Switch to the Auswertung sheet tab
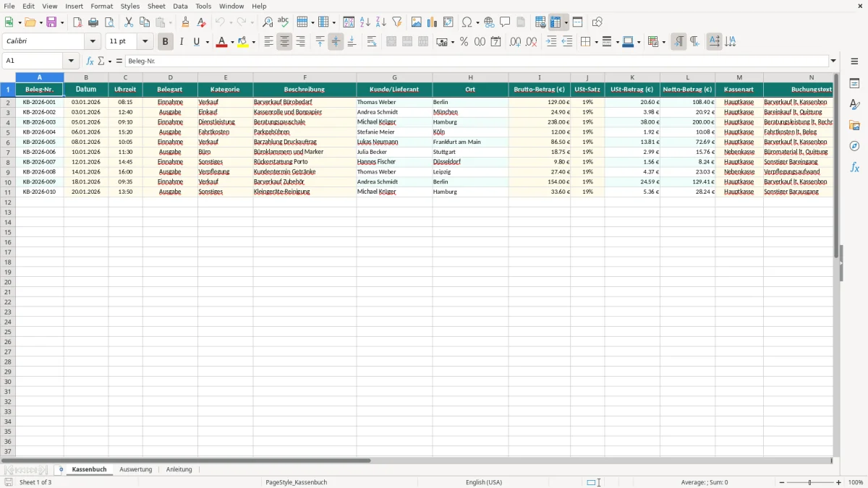868x488 pixels. (136, 469)
